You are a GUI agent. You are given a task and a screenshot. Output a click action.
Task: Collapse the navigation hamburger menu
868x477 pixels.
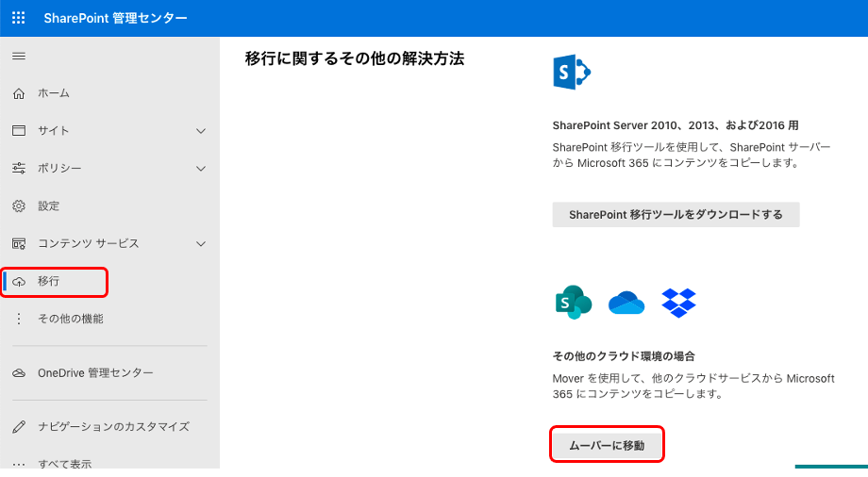(x=19, y=56)
